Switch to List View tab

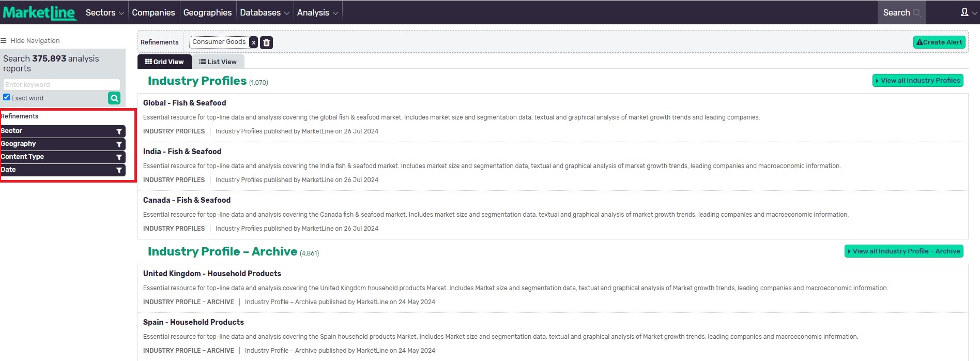pyautogui.click(x=218, y=62)
